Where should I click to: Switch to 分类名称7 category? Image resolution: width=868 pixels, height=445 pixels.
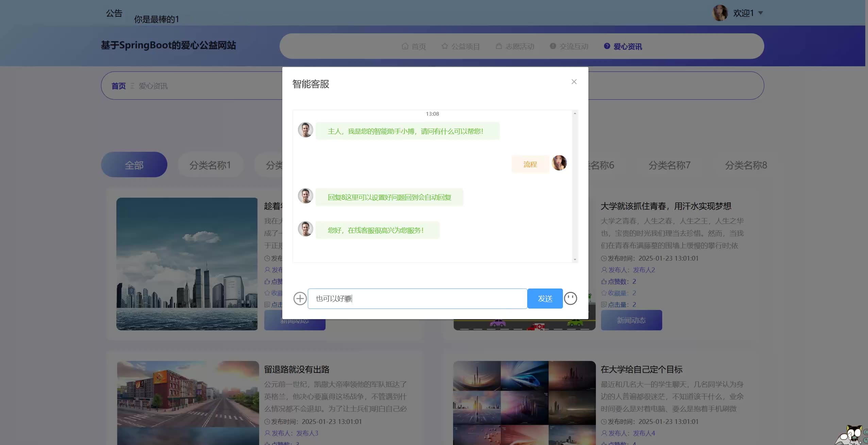tap(669, 165)
